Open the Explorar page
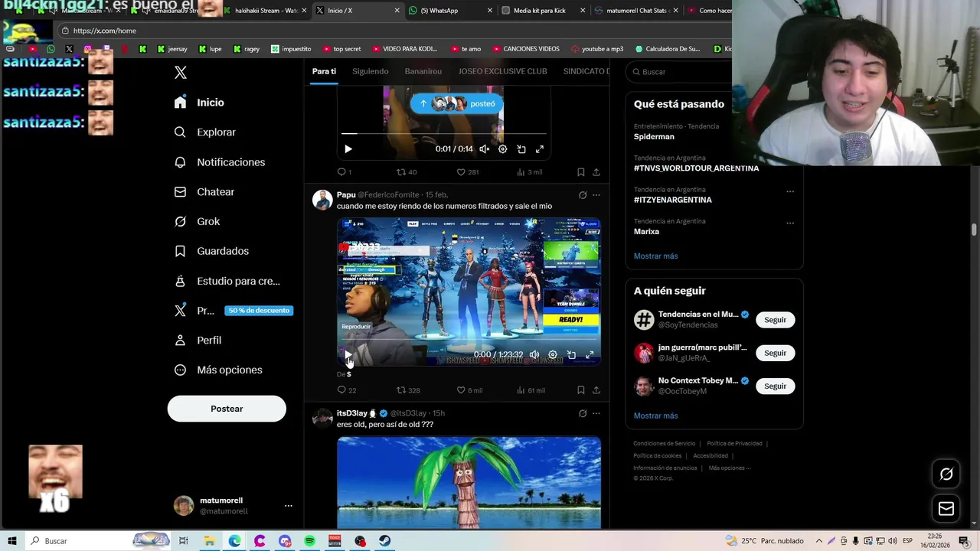Image resolution: width=980 pixels, height=551 pixels. tap(204, 132)
